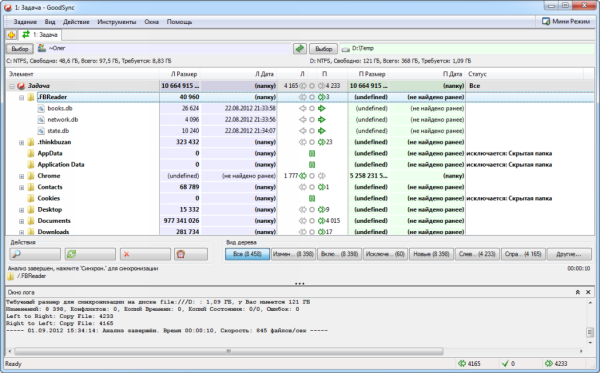Image resolution: width=600 pixels, height=373 pixels.
Task: Click excluded marker on Cookies row
Action: pyautogui.click(x=312, y=198)
